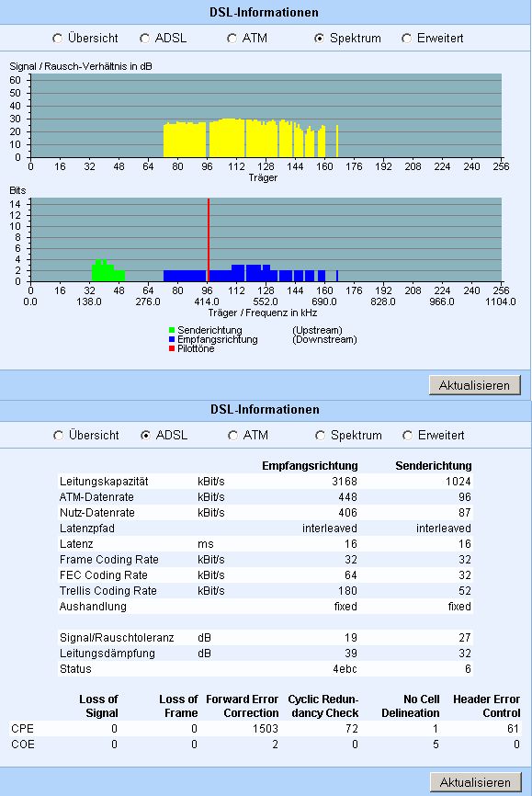Click the 'FEC Coding Rate' row label
The width and height of the screenshot is (532, 796).
104,575
